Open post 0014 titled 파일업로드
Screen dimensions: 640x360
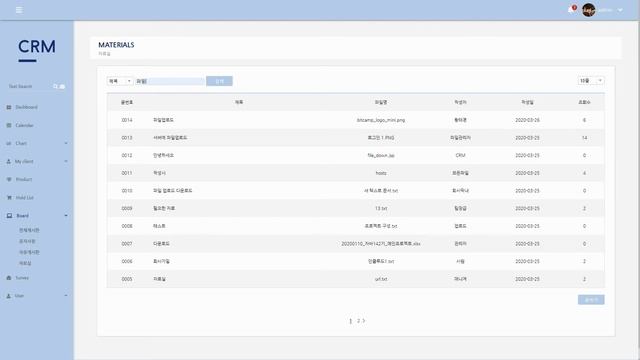tap(163, 120)
